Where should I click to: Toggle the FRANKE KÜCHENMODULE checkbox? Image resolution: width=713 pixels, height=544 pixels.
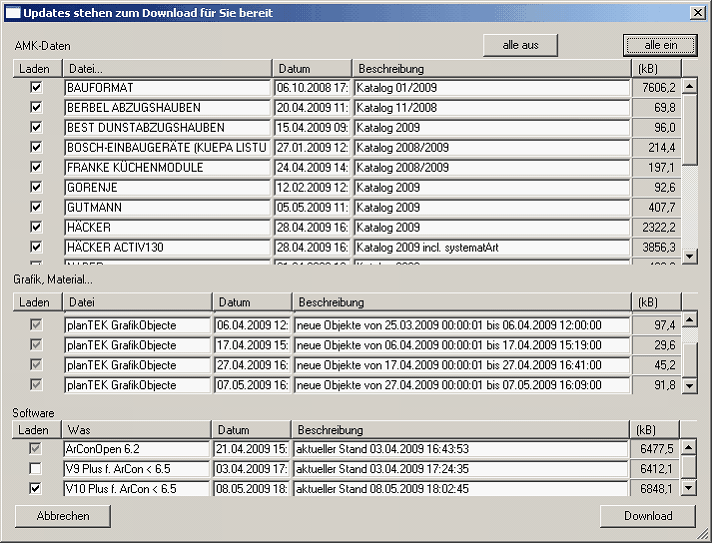[37, 167]
